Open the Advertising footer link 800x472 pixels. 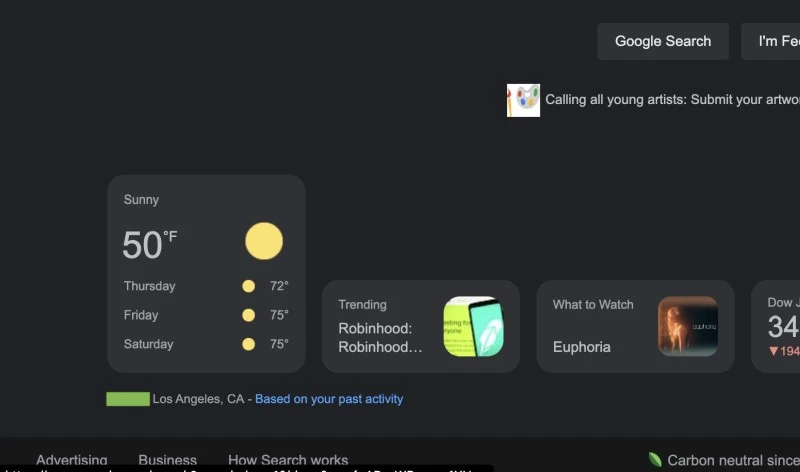click(72, 460)
